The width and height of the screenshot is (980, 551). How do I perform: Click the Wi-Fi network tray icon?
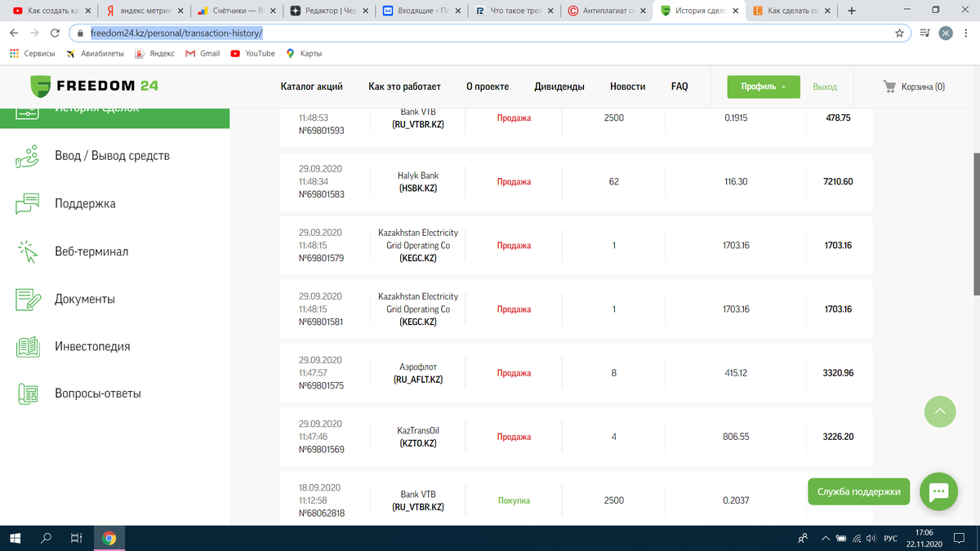pos(857,539)
